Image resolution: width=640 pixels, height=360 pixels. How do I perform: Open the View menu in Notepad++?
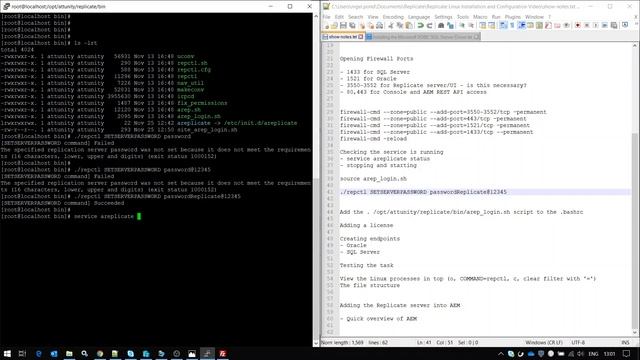click(x=373, y=17)
